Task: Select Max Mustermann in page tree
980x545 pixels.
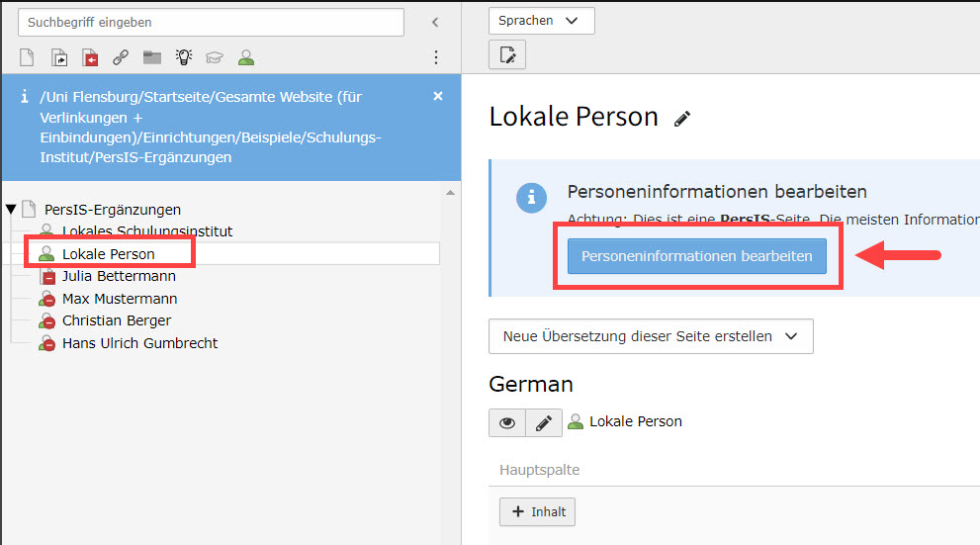Action: coord(120,299)
